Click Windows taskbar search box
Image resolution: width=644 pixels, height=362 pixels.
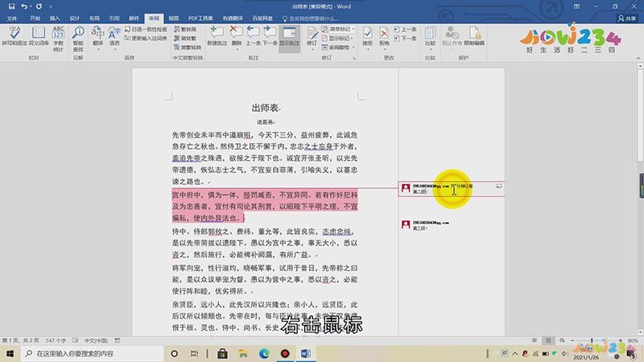pyautogui.click(x=93, y=353)
